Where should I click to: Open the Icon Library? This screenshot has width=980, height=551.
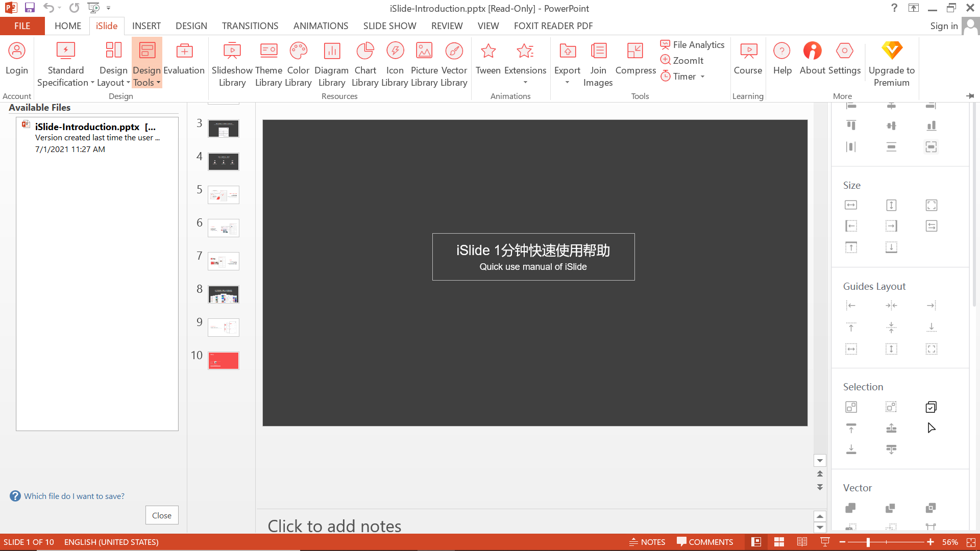pyautogui.click(x=395, y=64)
